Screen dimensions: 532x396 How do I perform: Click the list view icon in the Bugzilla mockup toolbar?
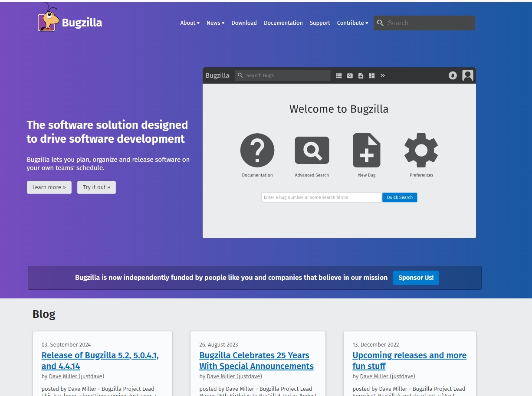pos(339,75)
